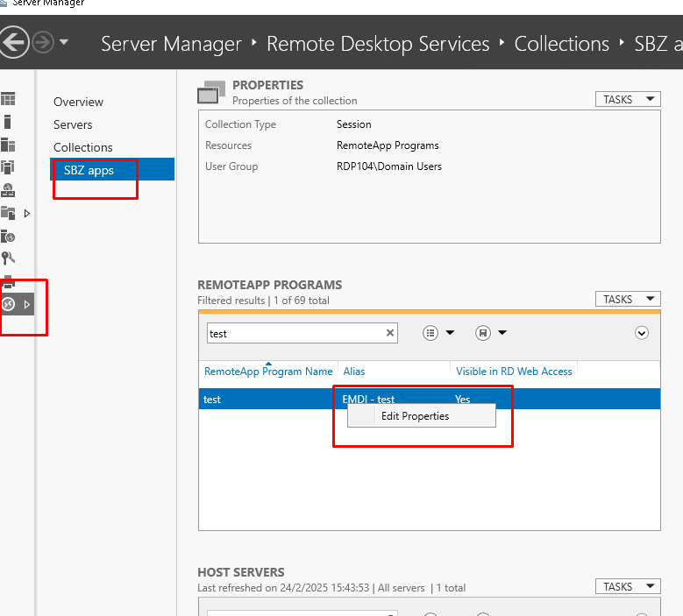Image resolution: width=683 pixels, height=616 pixels.
Task: Select the 'test' RemoteApp program row
Action: click(429, 399)
